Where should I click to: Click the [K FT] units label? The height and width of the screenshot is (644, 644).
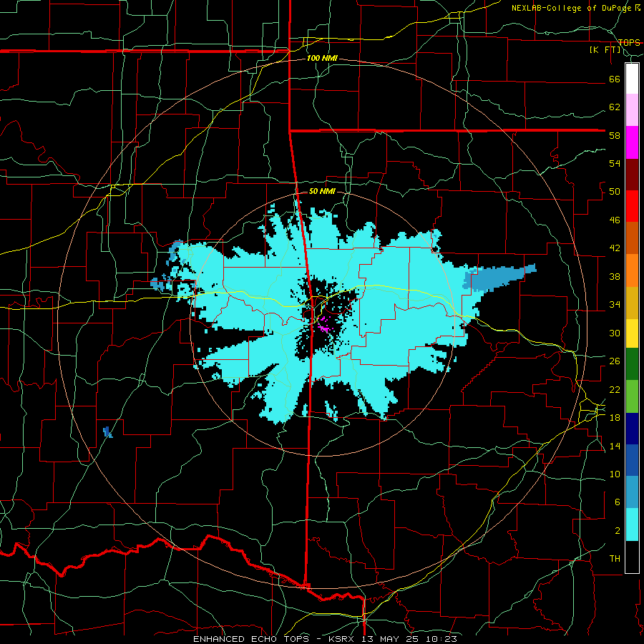click(x=605, y=50)
